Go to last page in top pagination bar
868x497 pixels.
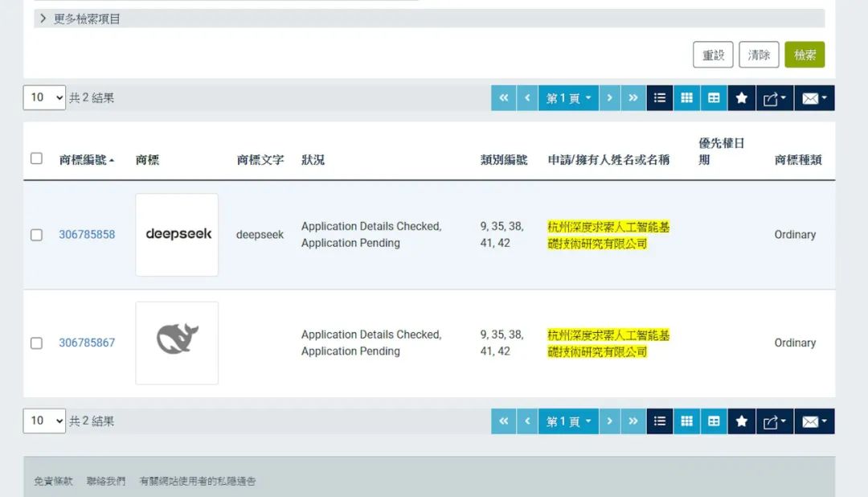tap(633, 98)
